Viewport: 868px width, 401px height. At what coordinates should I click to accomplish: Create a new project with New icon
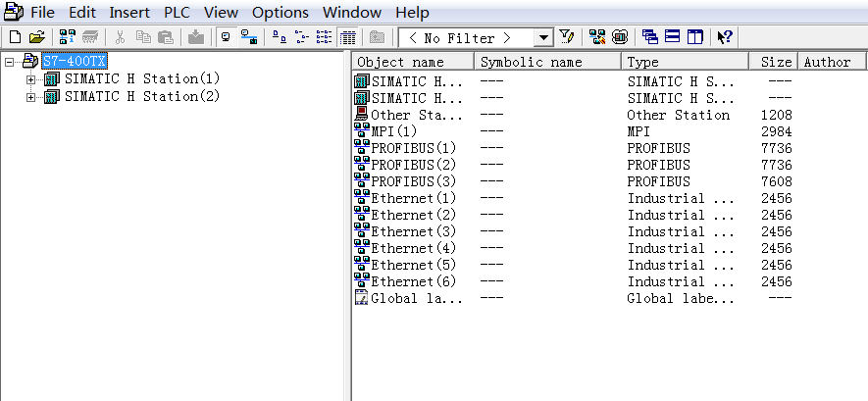coord(16,37)
